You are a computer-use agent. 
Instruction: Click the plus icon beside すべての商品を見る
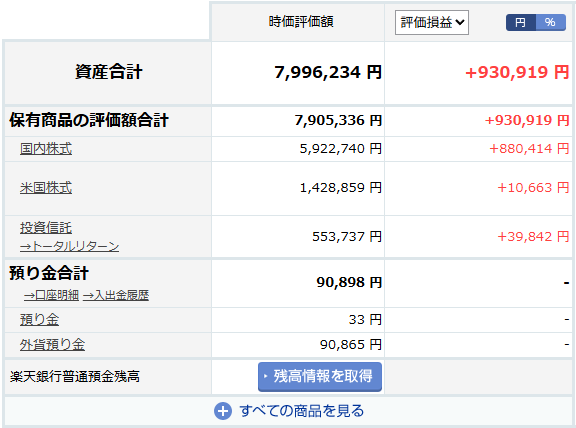(223, 411)
